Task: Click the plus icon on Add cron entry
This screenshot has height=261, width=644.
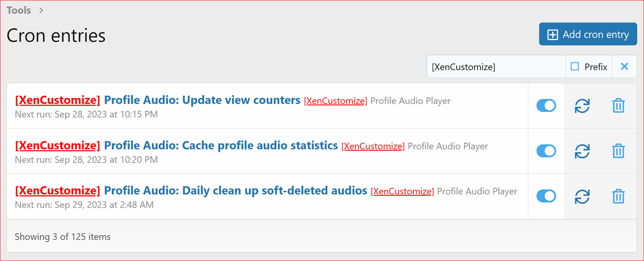Action: [x=553, y=35]
